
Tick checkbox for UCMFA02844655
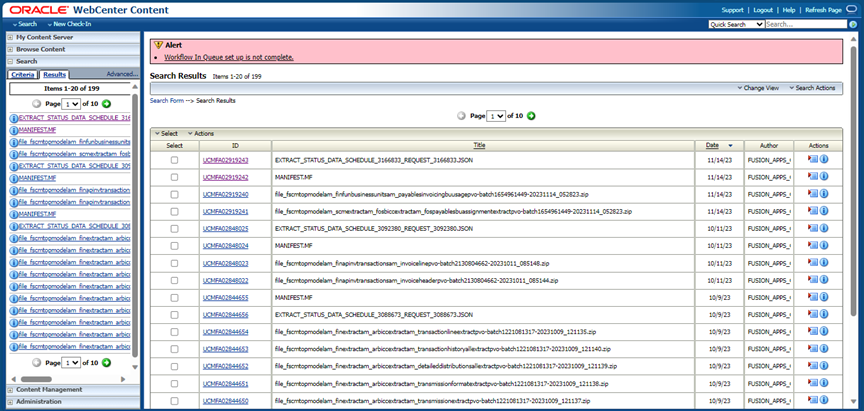pyautogui.click(x=174, y=297)
